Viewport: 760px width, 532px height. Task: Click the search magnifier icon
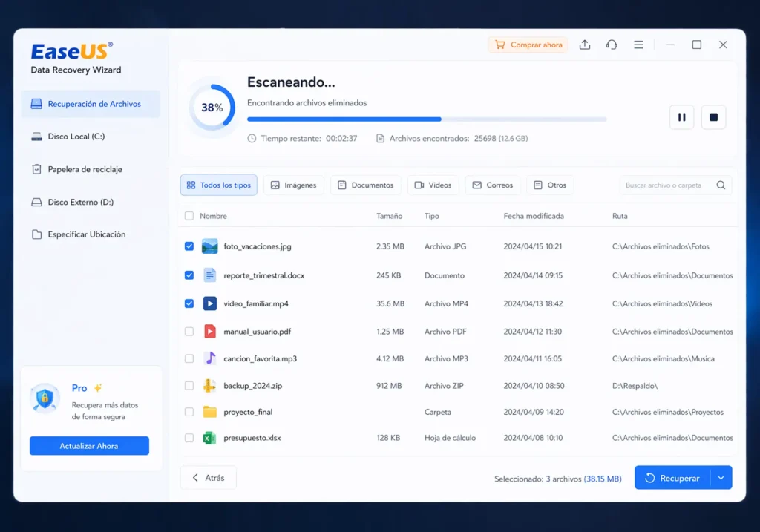click(x=719, y=185)
